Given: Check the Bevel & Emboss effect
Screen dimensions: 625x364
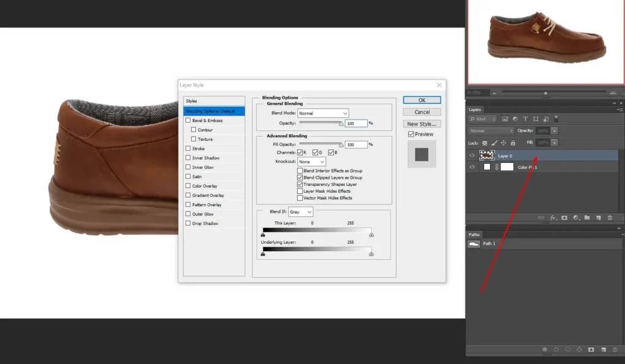Looking at the screenshot, I should (188, 121).
